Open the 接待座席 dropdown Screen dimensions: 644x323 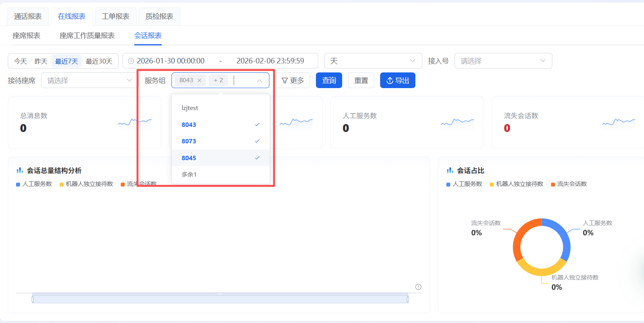[x=90, y=80]
